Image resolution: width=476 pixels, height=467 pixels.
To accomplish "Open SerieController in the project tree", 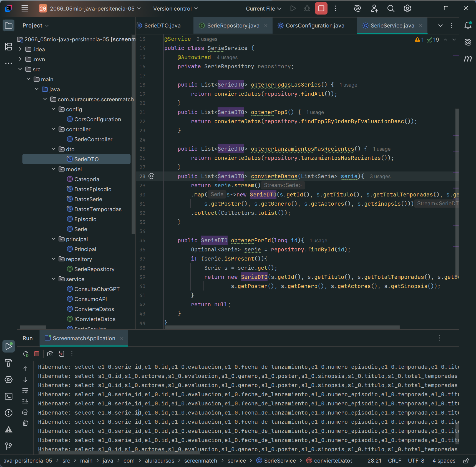I will point(93,139).
